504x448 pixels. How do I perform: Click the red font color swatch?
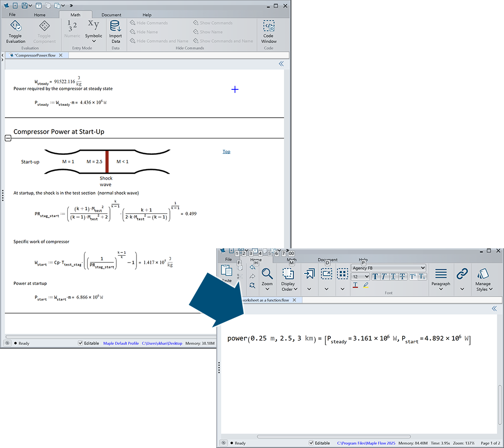(x=356, y=285)
